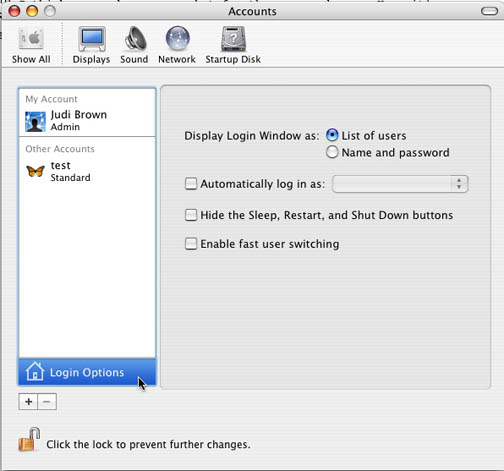Remove account with the minus button
Screen dimensions: 504x471
point(47,402)
